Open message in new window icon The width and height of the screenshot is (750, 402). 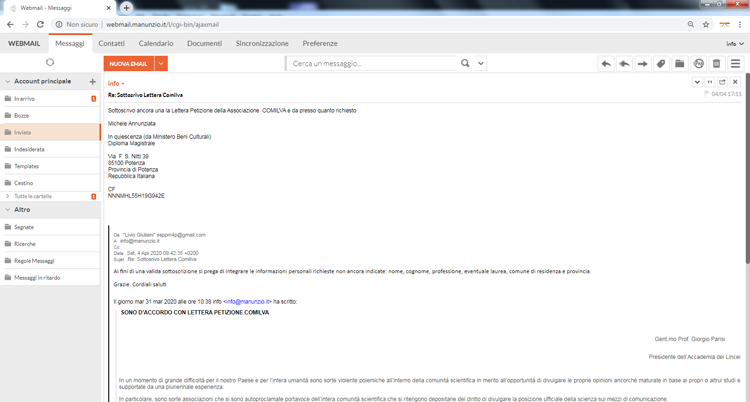pyautogui.click(x=722, y=82)
